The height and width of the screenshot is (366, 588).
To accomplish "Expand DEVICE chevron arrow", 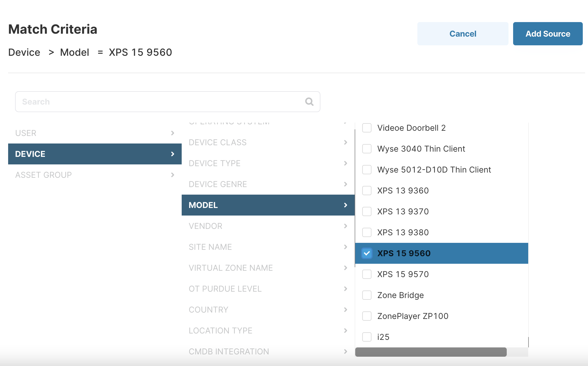I will (x=172, y=154).
